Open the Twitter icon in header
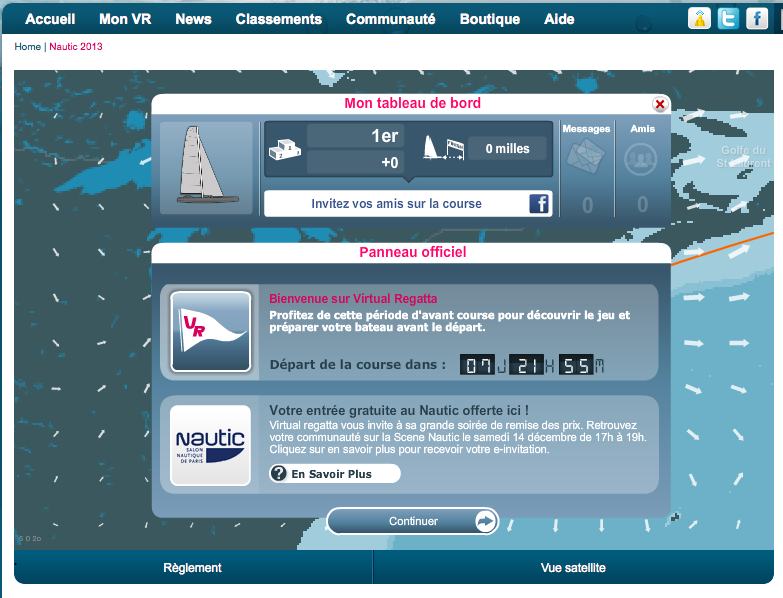The width and height of the screenshot is (783, 598). (728, 18)
